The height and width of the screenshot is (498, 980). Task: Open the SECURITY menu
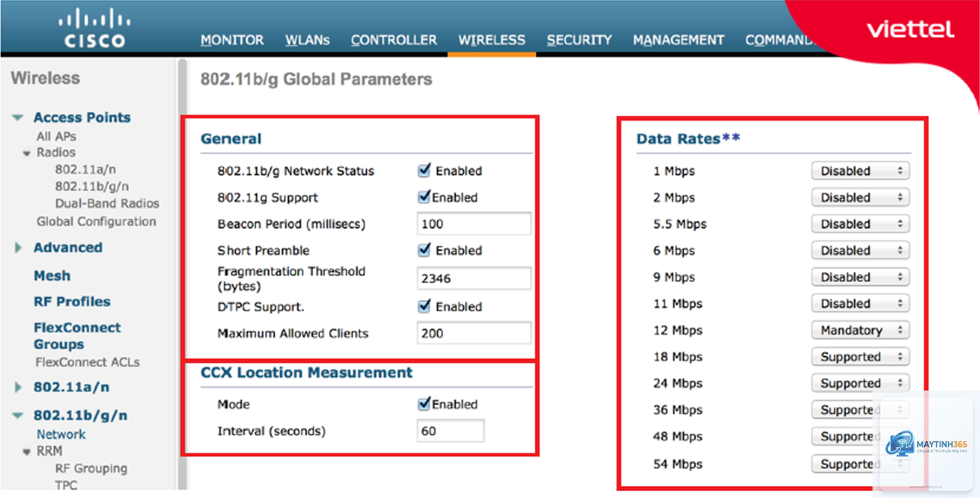(579, 40)
